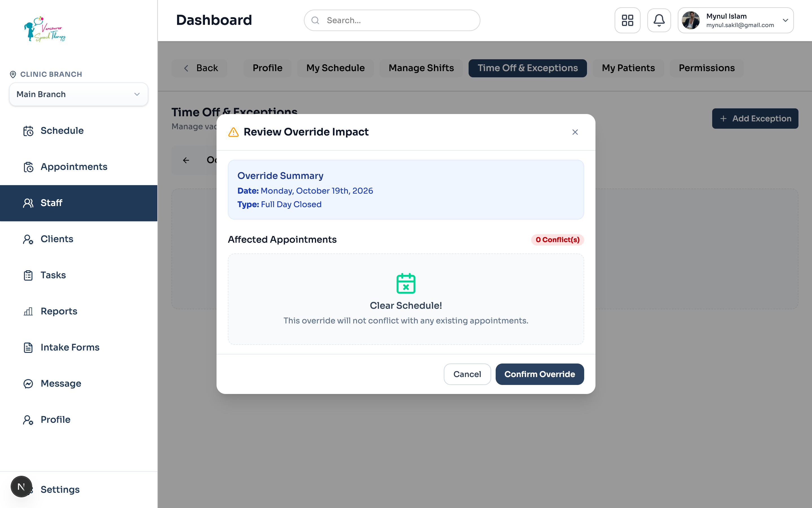This screenshot has width=812, height=508.
Task: Click the search magnifier icon
Action: tap(315, 21)
